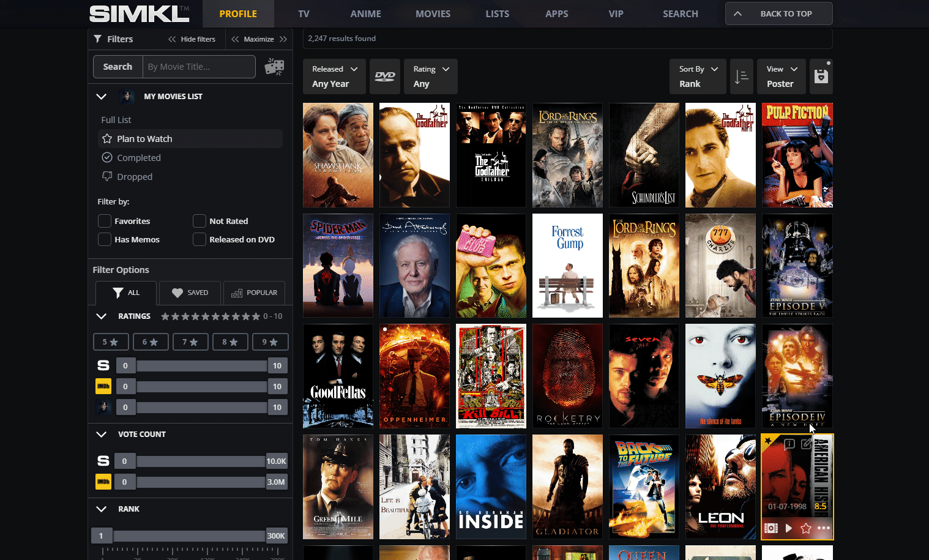The image size is (929, 560).
Task: Enable the Favorites checkbox
Action: click(x=105, y=221)
